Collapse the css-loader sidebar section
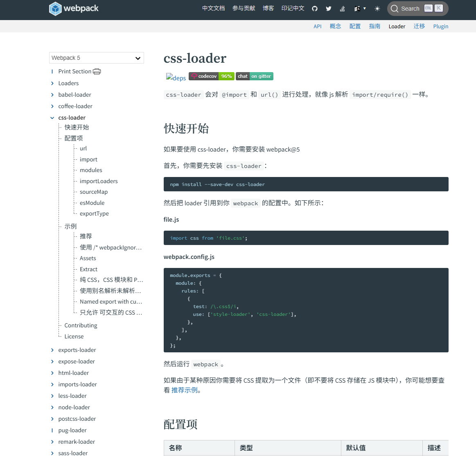 52,118
